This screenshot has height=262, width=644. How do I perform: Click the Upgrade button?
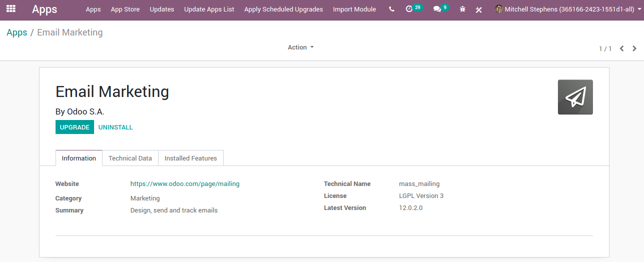75,127
